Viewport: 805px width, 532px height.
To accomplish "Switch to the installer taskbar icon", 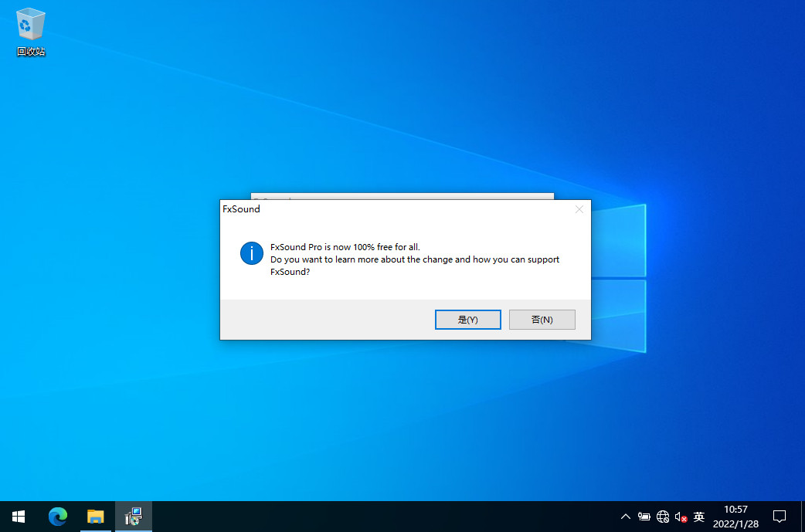I will pyautogui.click(x=134, y=517).
